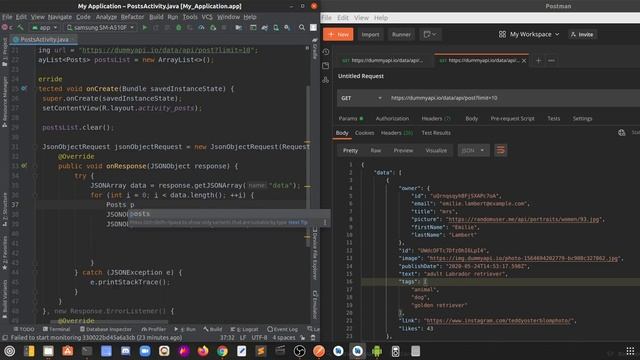The height and width of the screenshot is (360, 640).
Task: Add a new Postman request tab with plus
Action: pyautogui.click(x=538, y=60)
